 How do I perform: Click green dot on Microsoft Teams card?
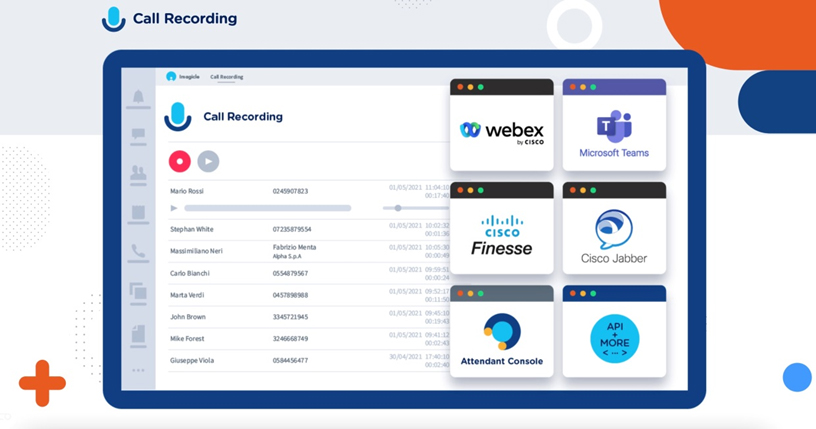[593, 87]
